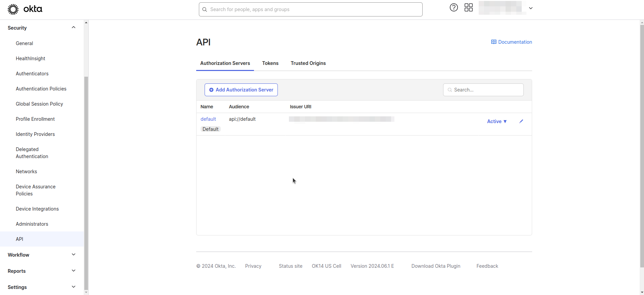The width and height of the screenshot is (644, 295).
Task: Go to Authentication Policies
Action: 41,89
